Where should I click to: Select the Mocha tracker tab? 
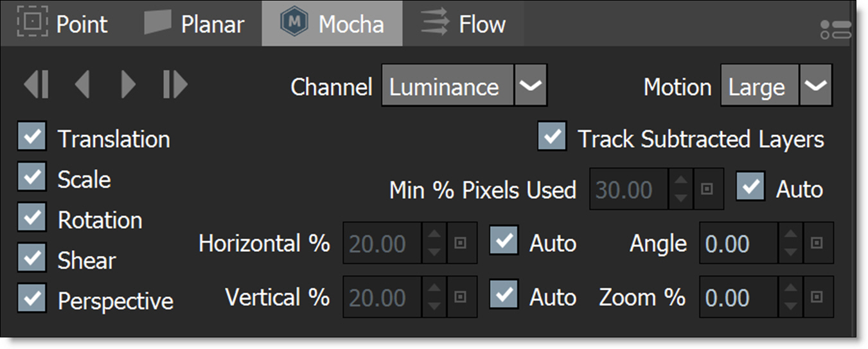[x=332, y=24]
